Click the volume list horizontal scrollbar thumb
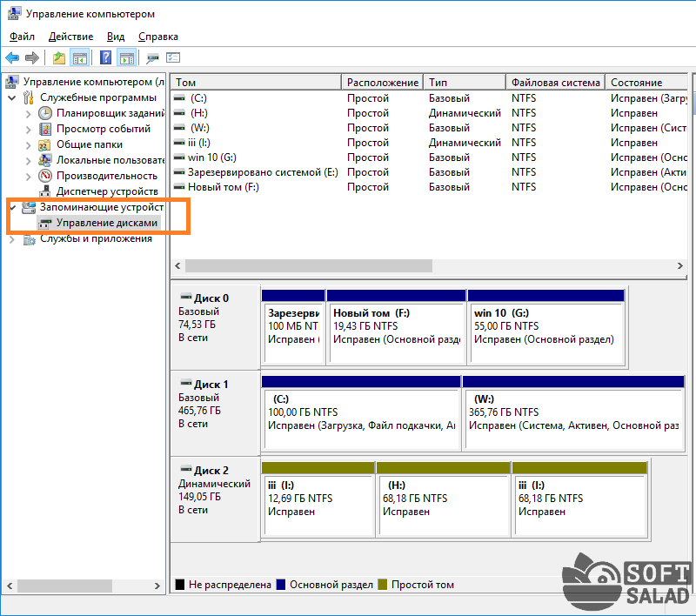Screen dimensions: 696x616 point(309,266)
